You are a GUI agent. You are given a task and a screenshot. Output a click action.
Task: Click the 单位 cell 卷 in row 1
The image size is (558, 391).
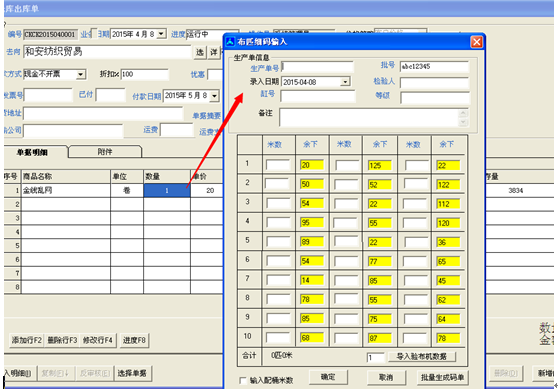[127, 191]
